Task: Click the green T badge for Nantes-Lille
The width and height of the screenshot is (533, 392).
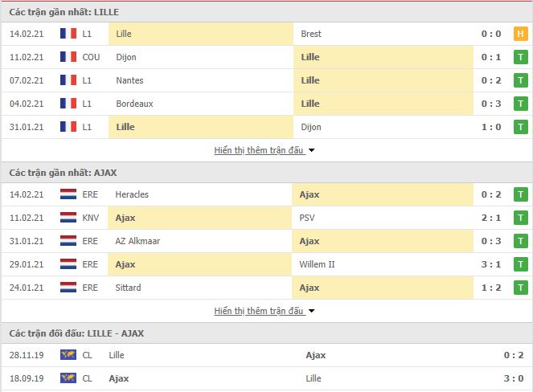Action: (520, 80)
